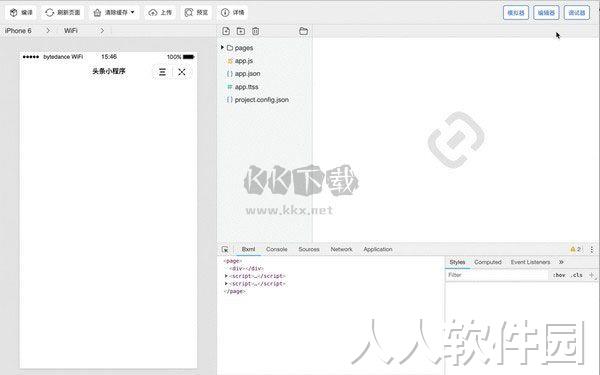
Task: Expand the second <script> node
Action: pyautogui.click(x=226, y=284)
